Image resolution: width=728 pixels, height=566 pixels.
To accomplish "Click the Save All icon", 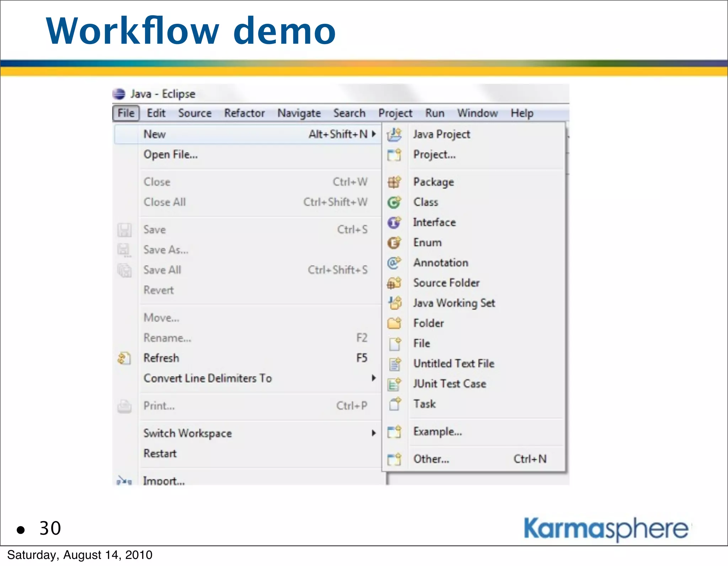I will [124, 270].
